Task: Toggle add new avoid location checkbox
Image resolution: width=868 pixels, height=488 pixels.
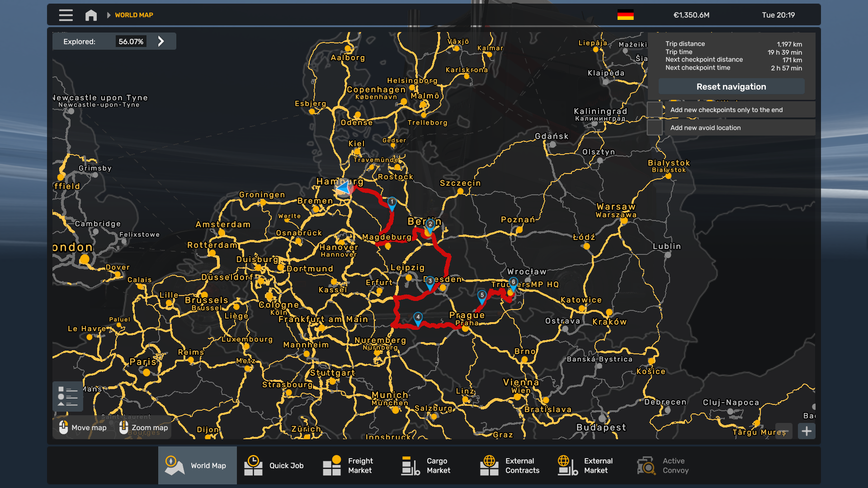Action: coord(655,128)
